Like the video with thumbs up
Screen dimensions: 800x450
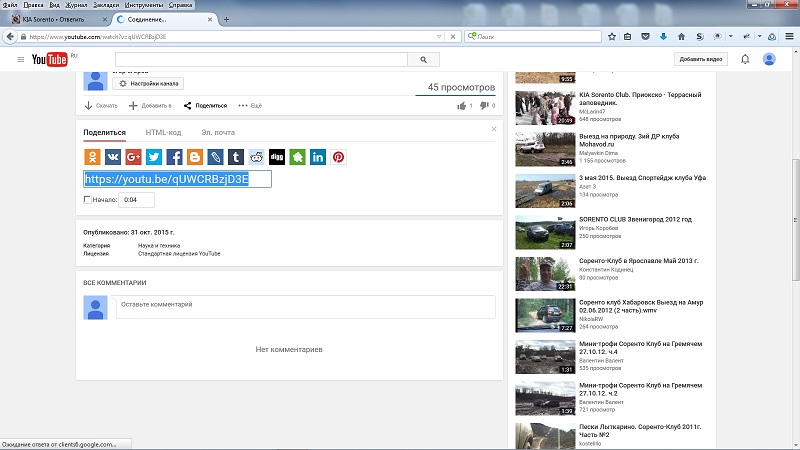click(461, 105)
